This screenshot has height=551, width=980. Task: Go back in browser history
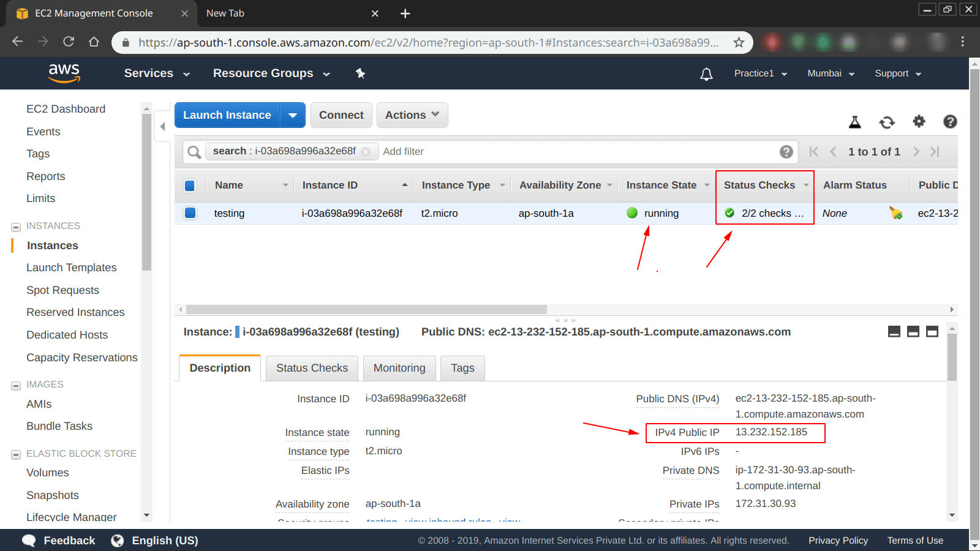coord(18,42)
